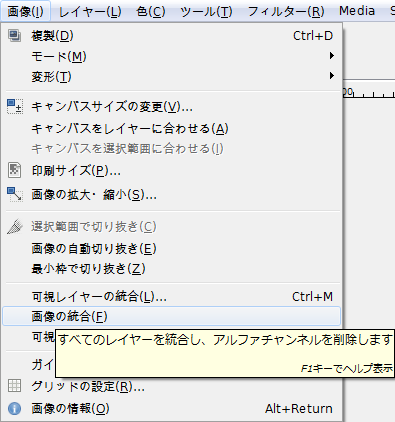The image size is (395, 422).
Task: Click the Ctrl+D shortcut label
Action: point(313,36)
